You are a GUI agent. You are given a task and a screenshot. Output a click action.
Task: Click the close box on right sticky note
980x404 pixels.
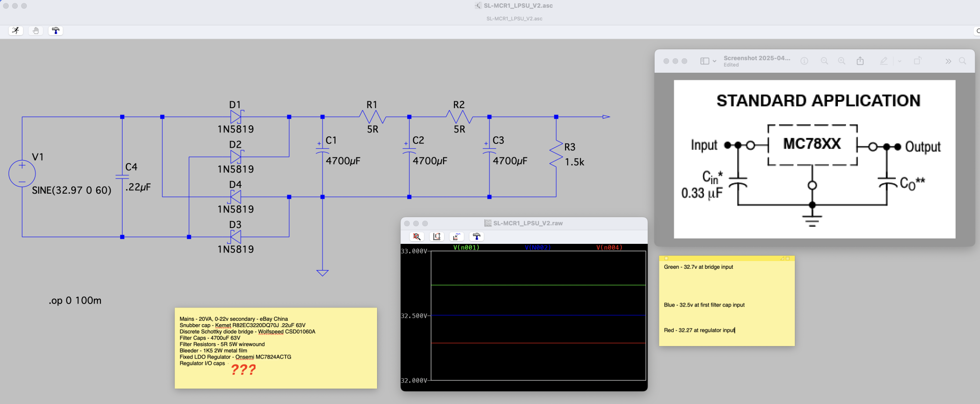(666, 258)
